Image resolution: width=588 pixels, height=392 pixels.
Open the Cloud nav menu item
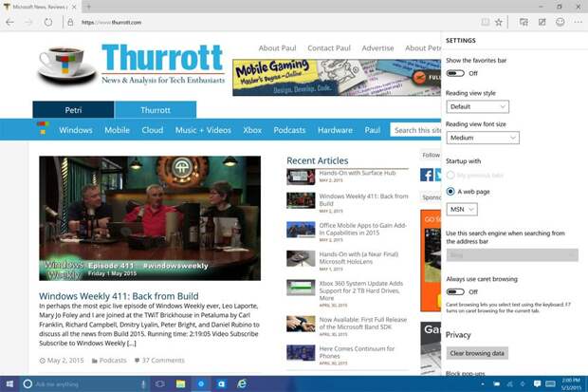coord(153,130)
